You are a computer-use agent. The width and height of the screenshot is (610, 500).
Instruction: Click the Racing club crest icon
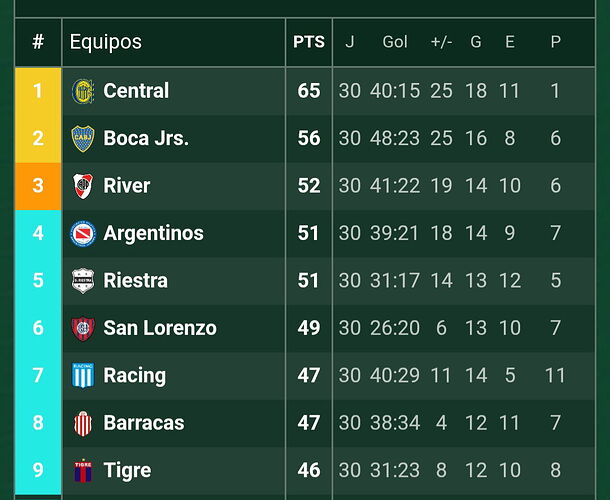pos(82,376)
